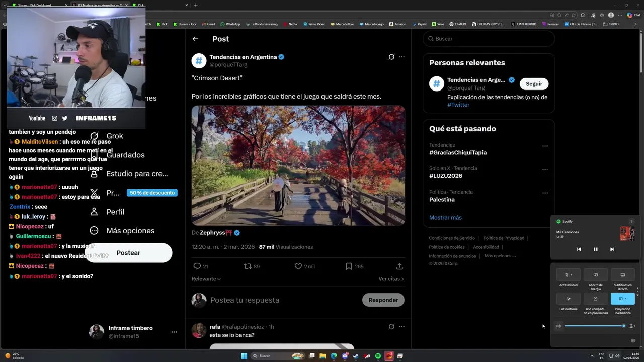Open Windows Start menu

pyautogui.click(x=244, y=356)
